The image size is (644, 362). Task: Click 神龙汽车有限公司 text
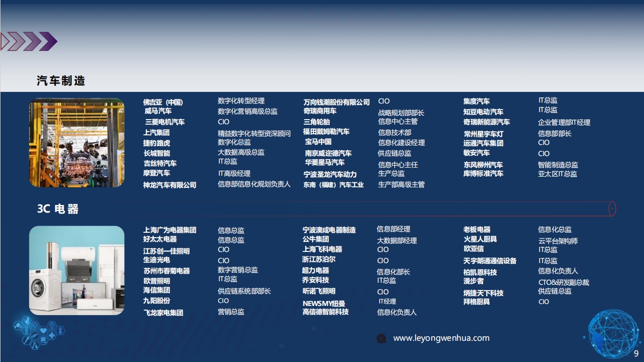pyautogui.click(x=169, y=185)
